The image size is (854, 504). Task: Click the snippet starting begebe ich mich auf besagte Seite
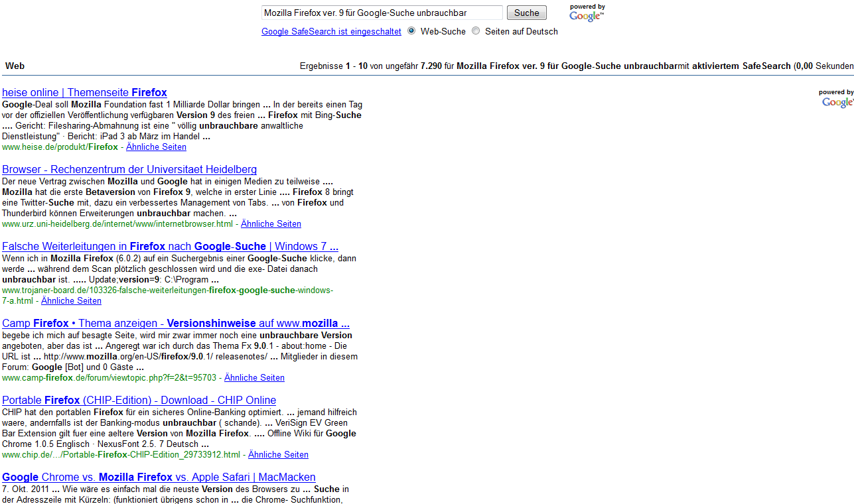pos(180,351)
